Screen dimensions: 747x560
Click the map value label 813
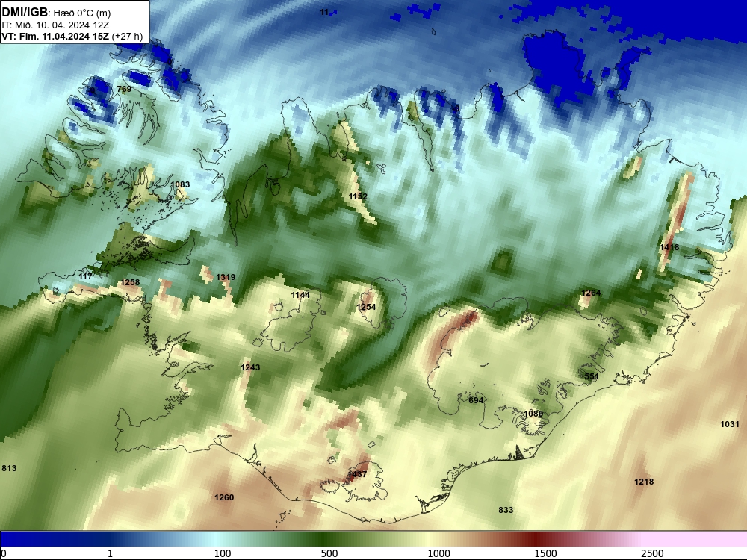tap(9, 468)
